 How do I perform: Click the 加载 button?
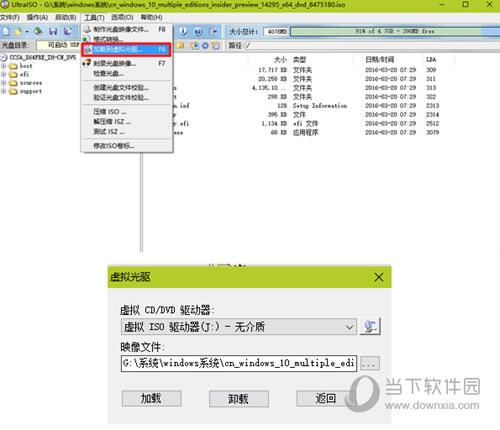(151, 399)
